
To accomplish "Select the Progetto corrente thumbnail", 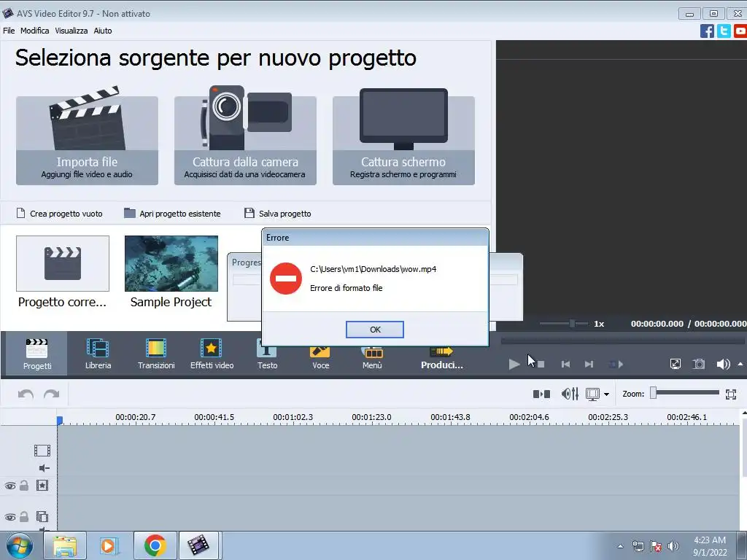I will click(63, 263).
